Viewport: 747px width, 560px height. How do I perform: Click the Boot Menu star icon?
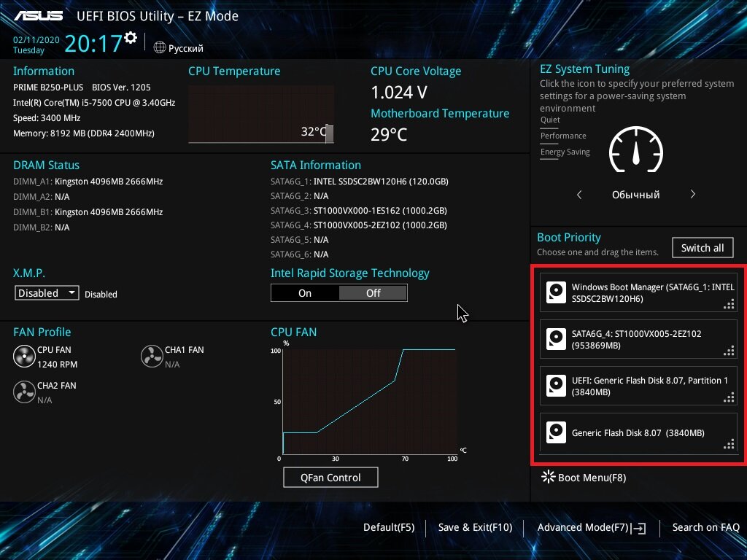point(549,477)
